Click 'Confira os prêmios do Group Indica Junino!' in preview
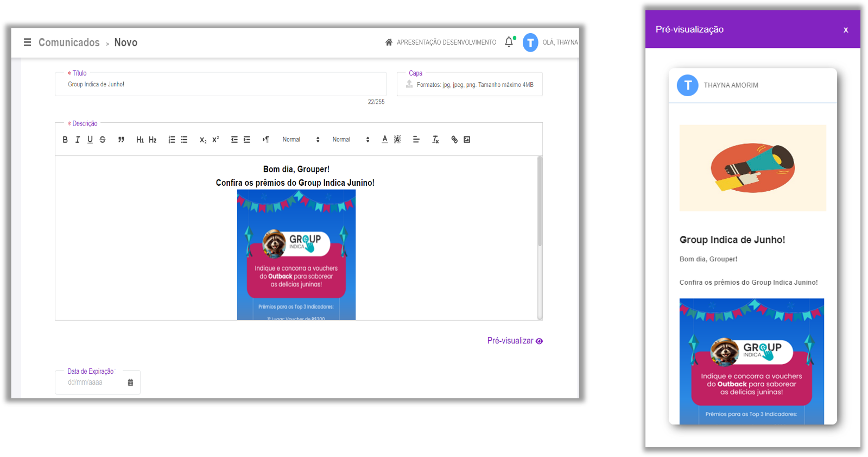 coord(749,283)
